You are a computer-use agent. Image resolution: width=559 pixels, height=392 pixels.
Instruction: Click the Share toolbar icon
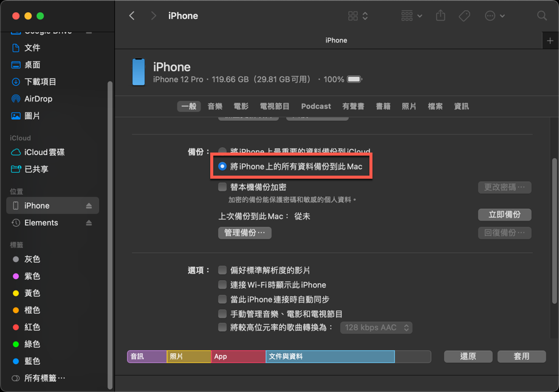(x=441, y=16)
